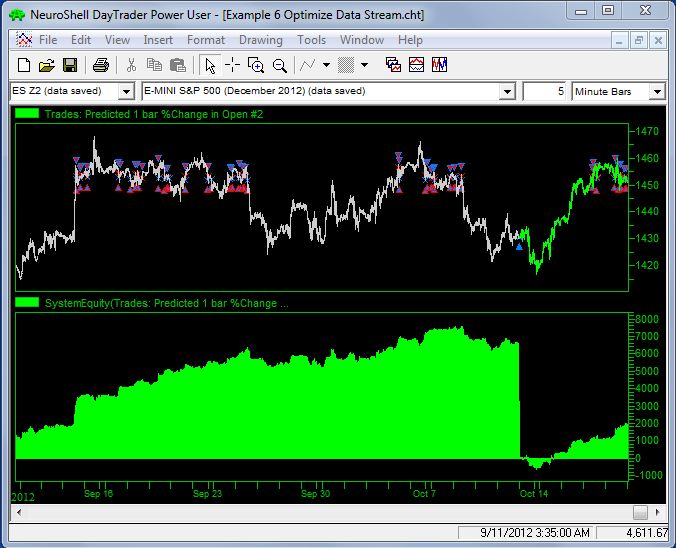Screen dimensions: 676x548
Task: Print the chart using the printer icon
Action: [x=101, y=65]
